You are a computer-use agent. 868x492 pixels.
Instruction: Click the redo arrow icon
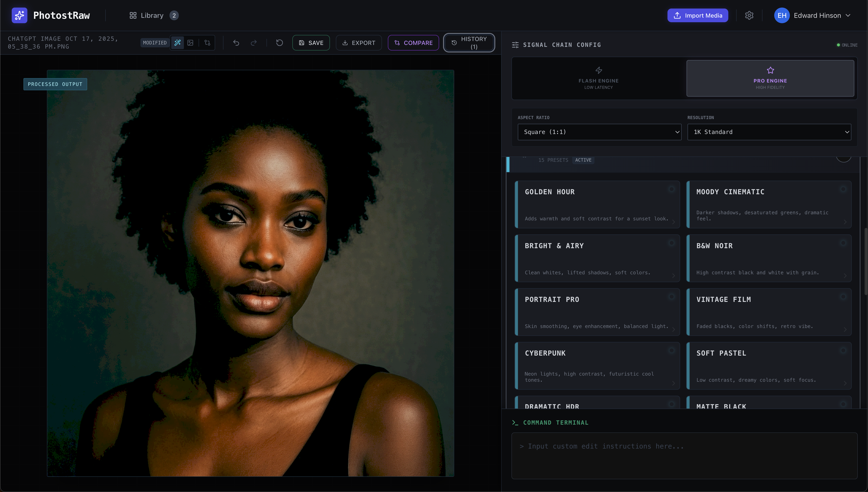(x=254, y=42)
